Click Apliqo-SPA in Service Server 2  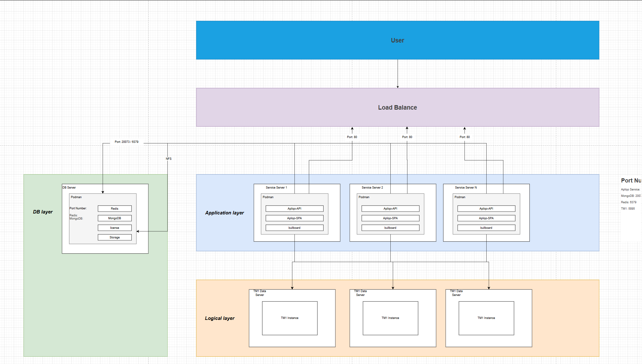pyautogui.click(x=390, y=218)
